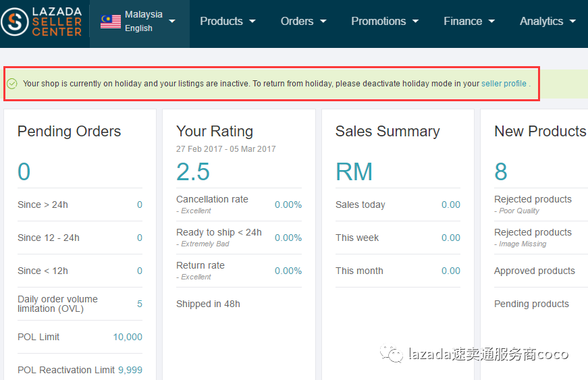This screenshot has width=588, height=380.
Task: Click the Shipped in 48h label
Action: click(x=208, y=304)
